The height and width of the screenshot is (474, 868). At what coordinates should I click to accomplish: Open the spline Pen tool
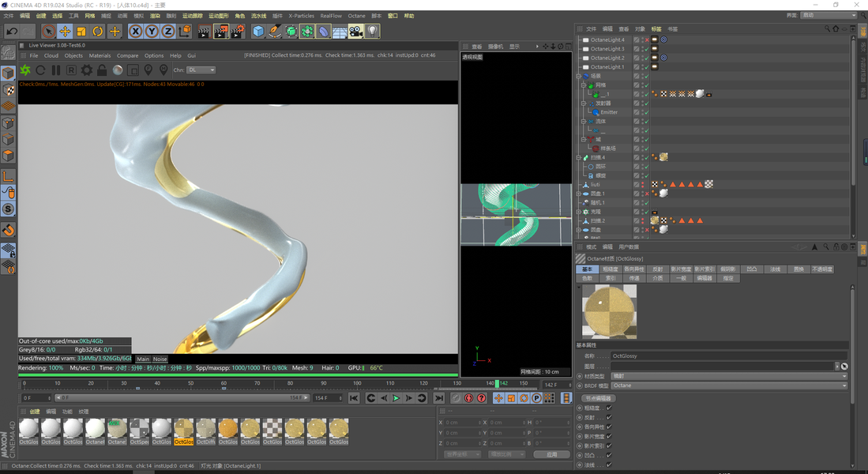(x=275, y=32)
